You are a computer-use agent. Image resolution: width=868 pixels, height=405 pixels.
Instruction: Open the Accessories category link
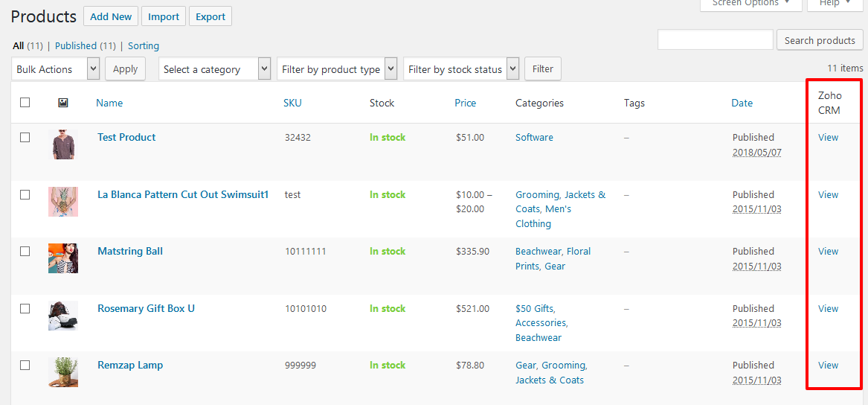[x=541, y=322]
